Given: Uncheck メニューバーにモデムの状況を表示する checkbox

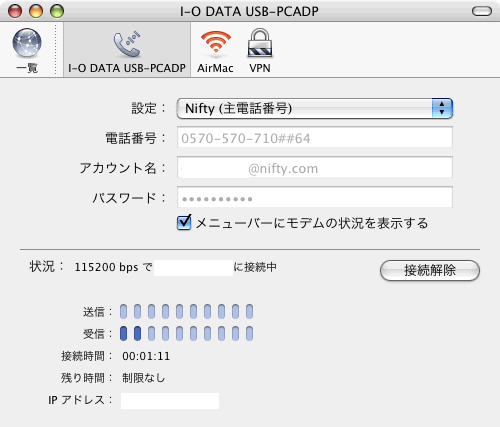Looking at the screenshot, I should coord(184,223).
